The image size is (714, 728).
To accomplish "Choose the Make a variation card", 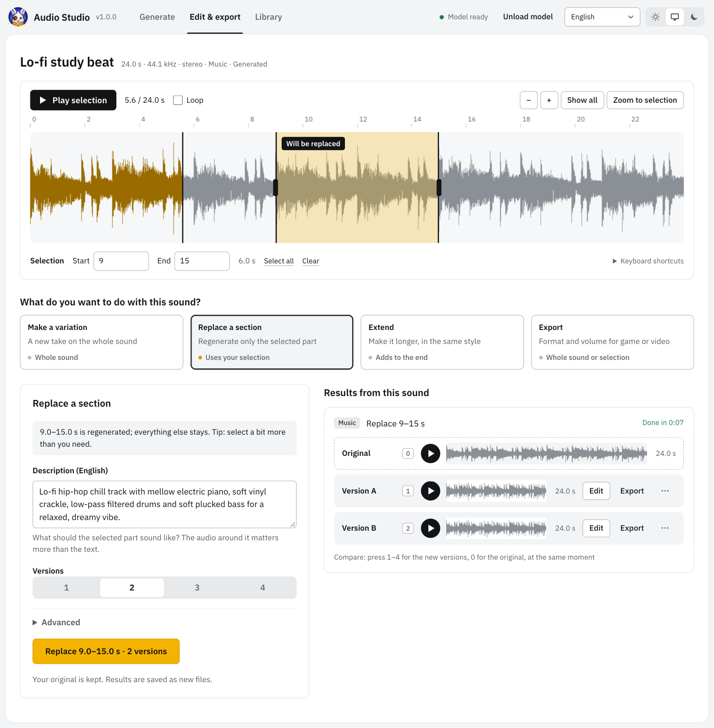I will pos(101,342).
